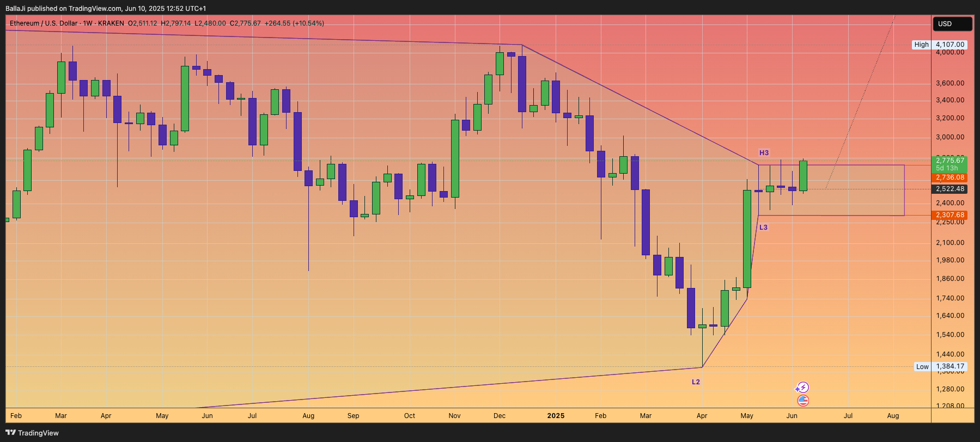Click the +264.55 (+10.54%) change value
Image resolution: width=980 pixels, height=442 pixels.
click(294, 23)
